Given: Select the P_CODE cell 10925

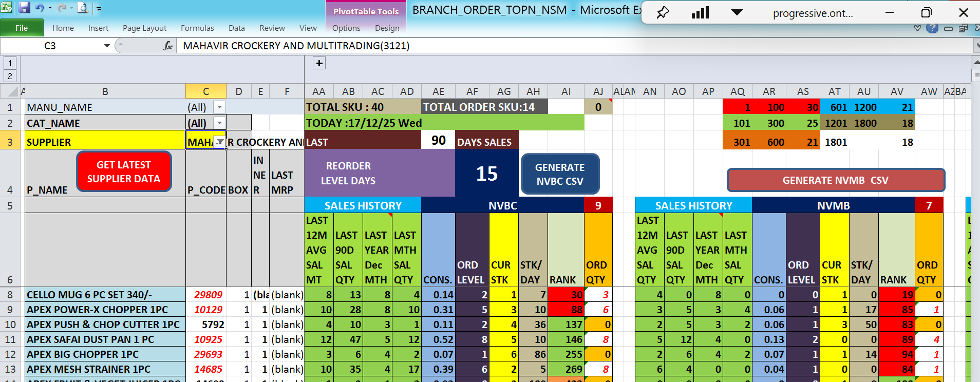Looking at the screenshot, I should [206, 339].
